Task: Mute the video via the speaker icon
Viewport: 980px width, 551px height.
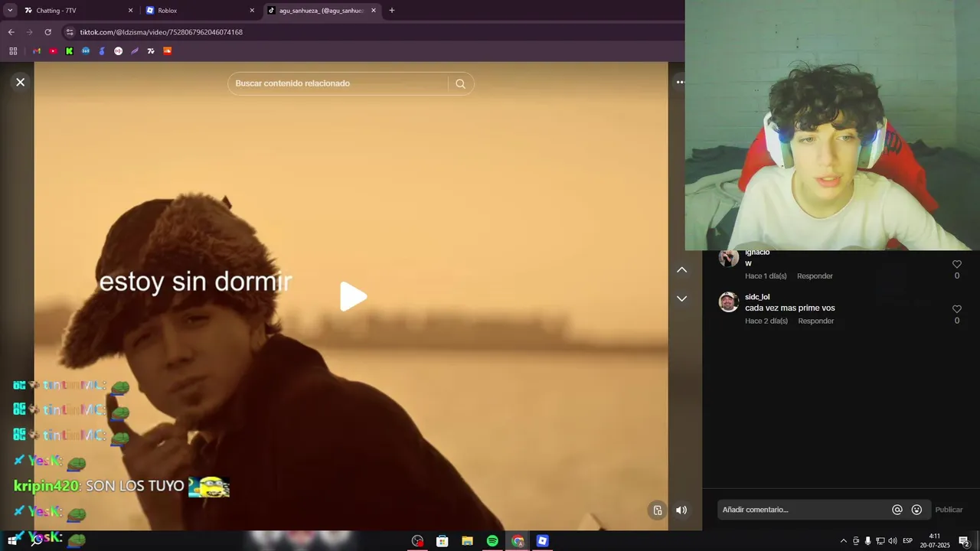Action: (681, 510)
